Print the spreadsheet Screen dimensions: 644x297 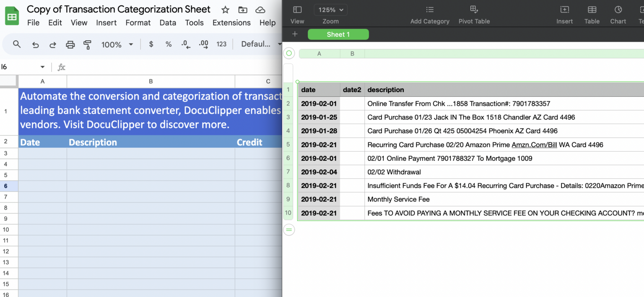(70, 44)
